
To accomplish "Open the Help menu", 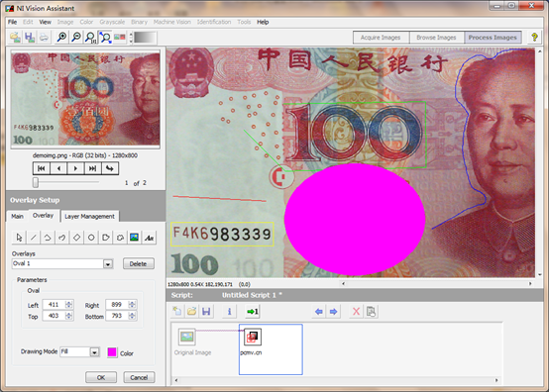I will [x=263, y=22].
